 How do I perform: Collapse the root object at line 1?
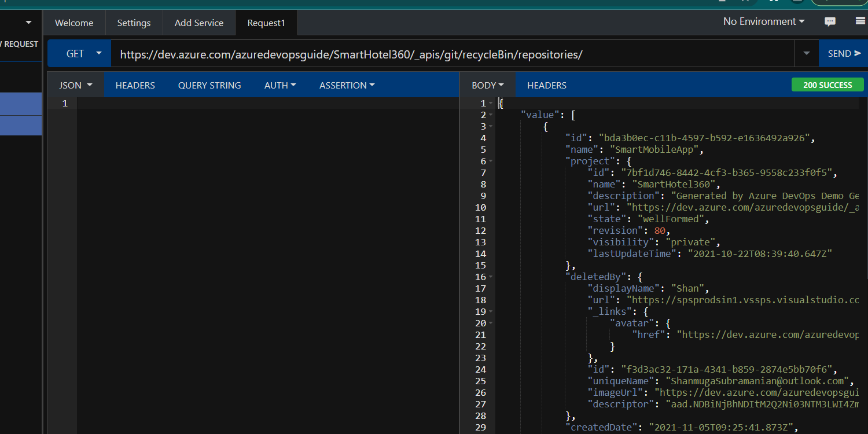pos(491,103)
